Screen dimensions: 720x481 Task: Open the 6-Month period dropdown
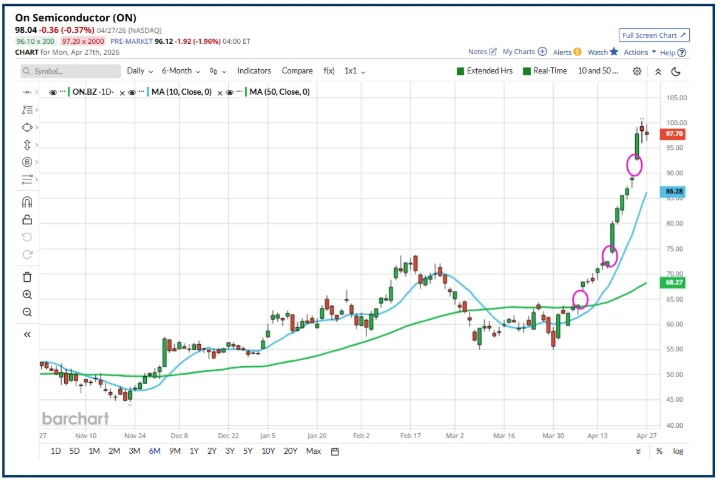181,71
